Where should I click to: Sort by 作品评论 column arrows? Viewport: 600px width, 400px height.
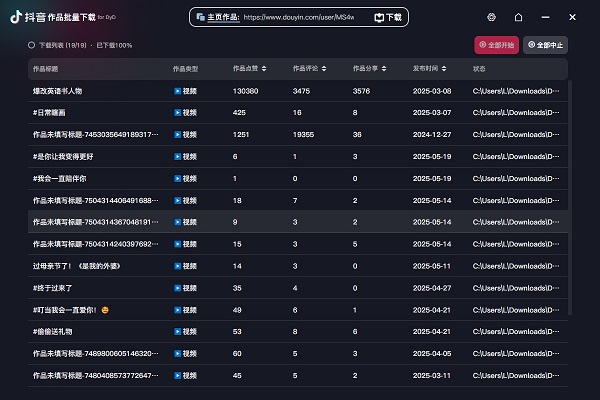click(324, 69)
